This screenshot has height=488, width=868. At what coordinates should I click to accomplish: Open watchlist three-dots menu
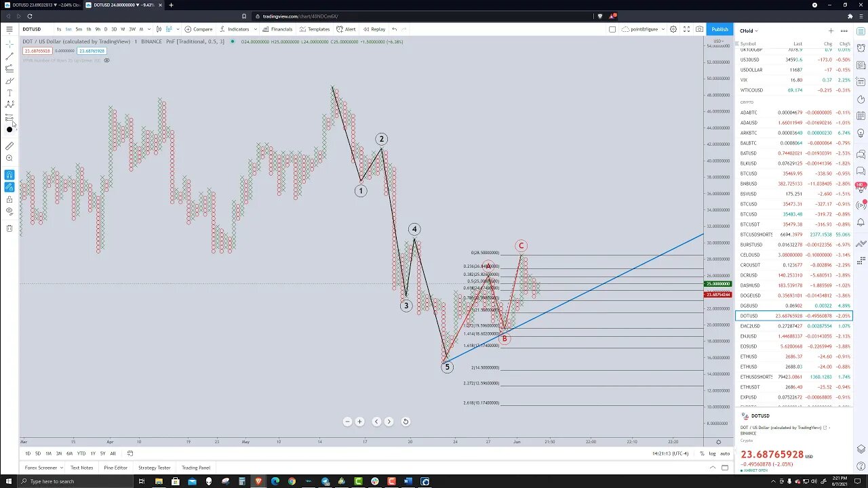point(844,30)
